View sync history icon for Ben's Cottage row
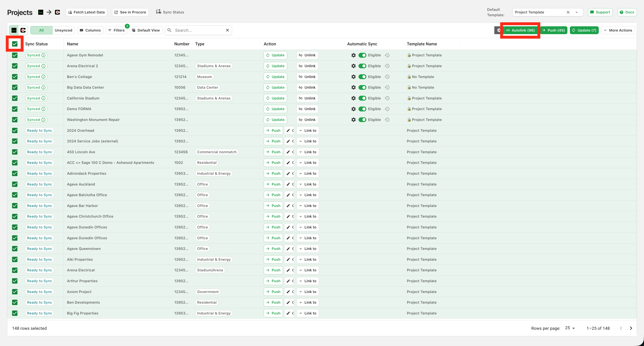 click(387, 77)
